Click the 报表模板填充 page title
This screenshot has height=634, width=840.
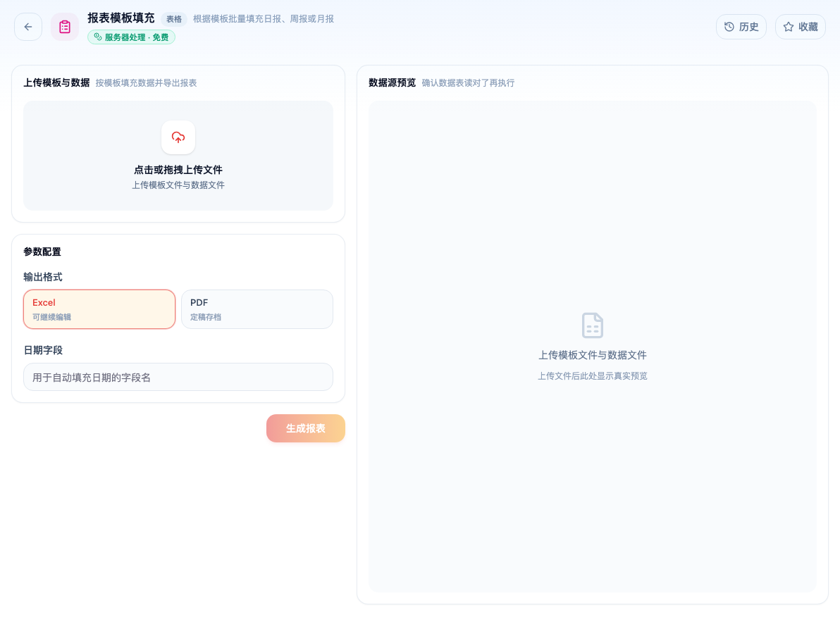tap(121, 18)
